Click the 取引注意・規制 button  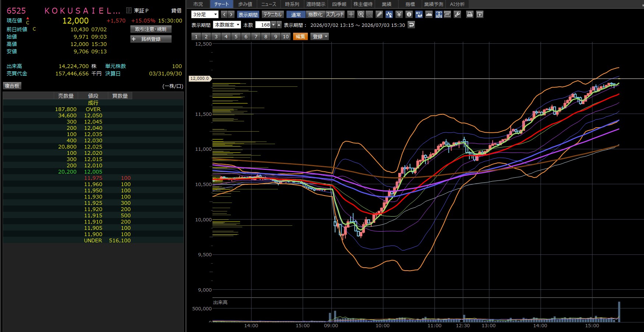click(151, 29)
